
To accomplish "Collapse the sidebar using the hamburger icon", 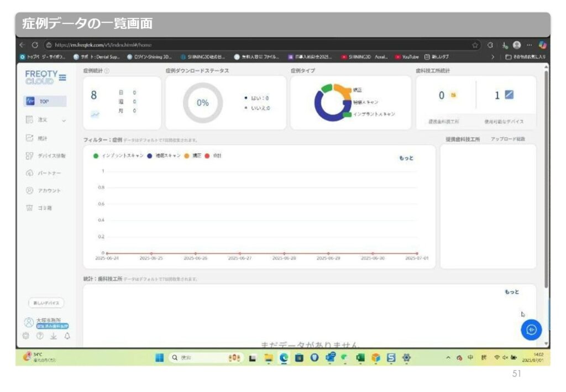I will (62, 77).
